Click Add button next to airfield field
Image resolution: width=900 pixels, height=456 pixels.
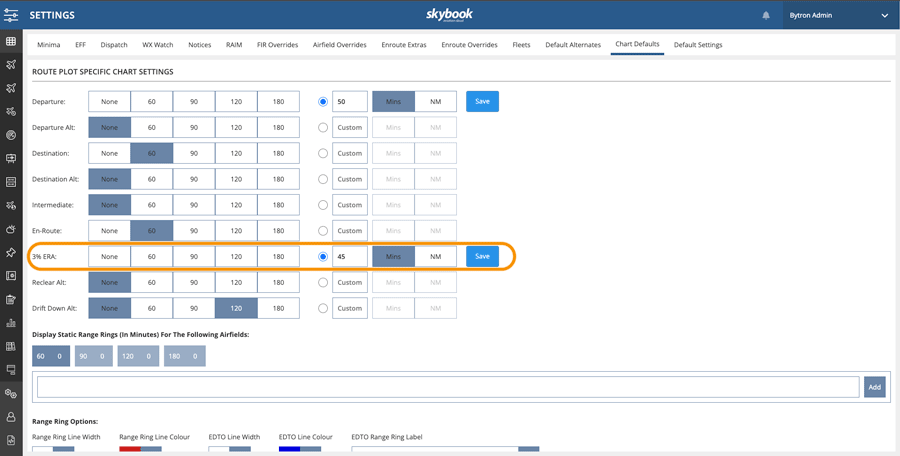coord(874,387)
